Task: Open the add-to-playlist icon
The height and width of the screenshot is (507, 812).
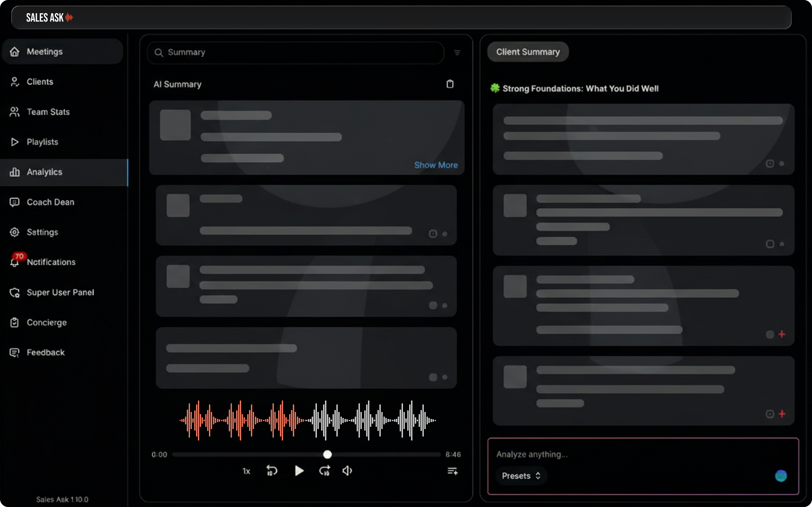Action: click(x=452, y=471)
